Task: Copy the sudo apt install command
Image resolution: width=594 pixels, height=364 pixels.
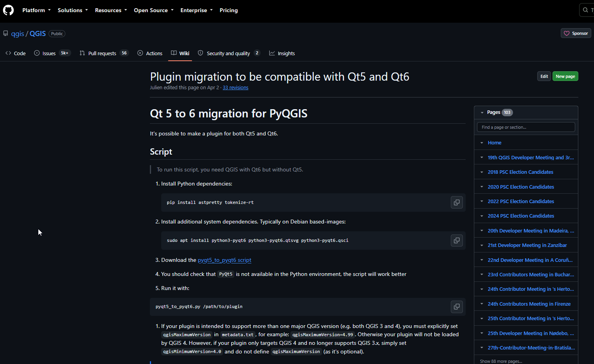Action: (x=457, y=240)
